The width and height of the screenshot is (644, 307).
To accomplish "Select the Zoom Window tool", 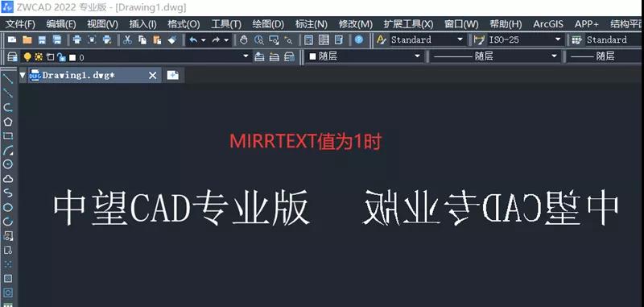I will [274, 39].
